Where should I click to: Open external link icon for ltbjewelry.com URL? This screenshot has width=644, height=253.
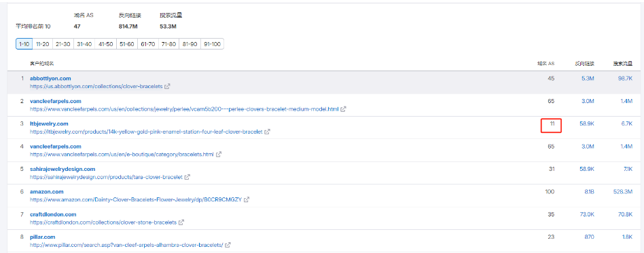coord(268,132)
